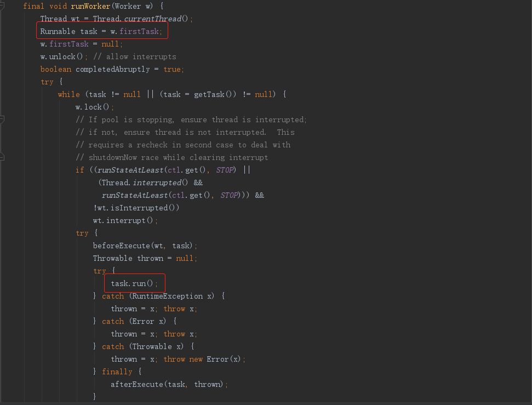The image size is (532, 405).
Task: Click the 'final' keyword in the method signature
Action: point(33,6)
